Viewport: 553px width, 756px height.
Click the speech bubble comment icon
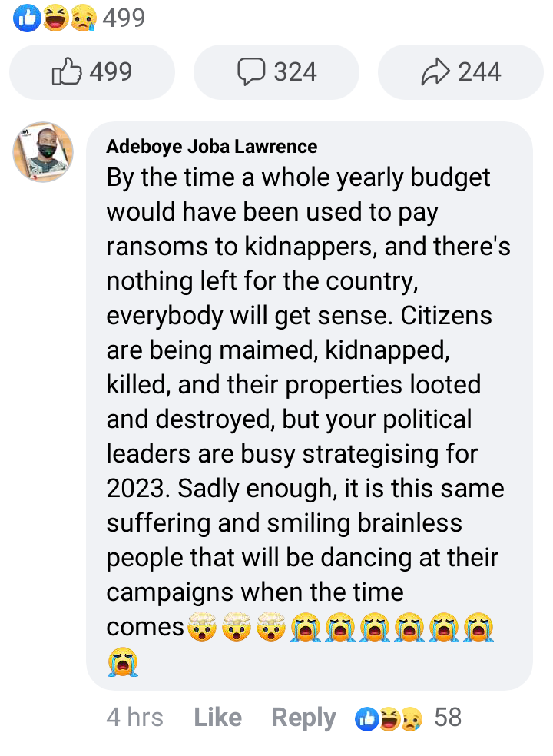click(x=251, y=72)
